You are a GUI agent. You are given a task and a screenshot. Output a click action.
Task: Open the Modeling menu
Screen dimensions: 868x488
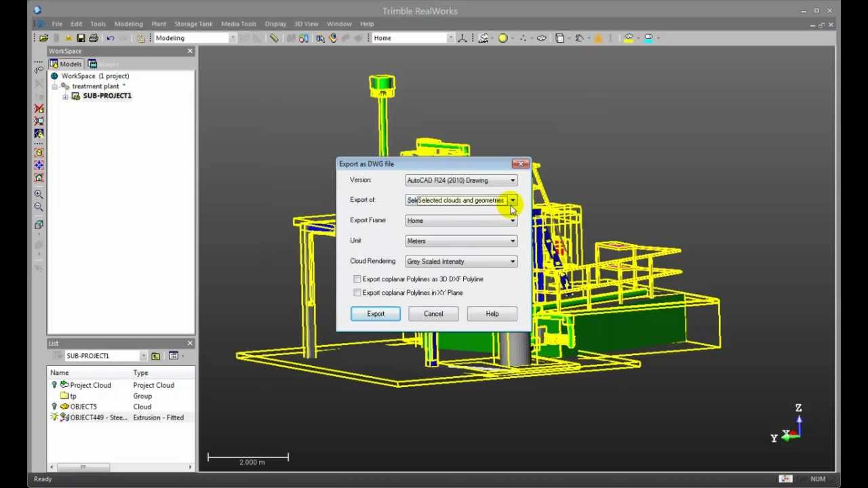pos(129,24)
